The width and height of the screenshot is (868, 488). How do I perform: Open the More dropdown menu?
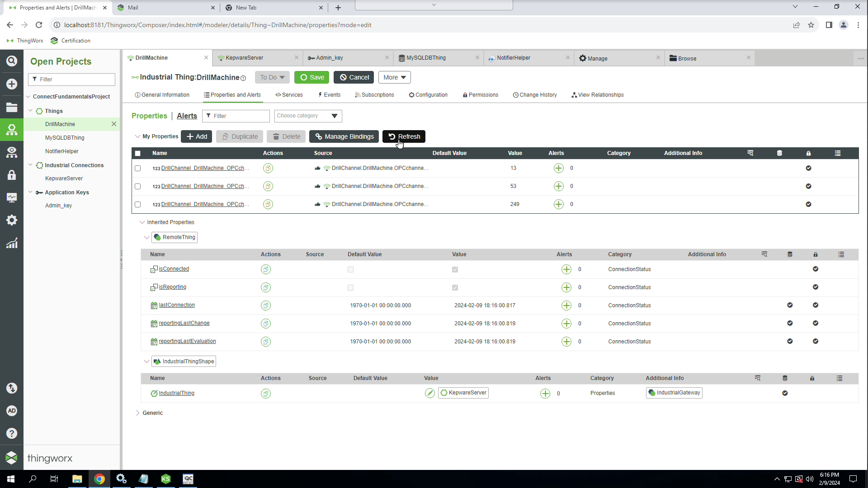395,77
